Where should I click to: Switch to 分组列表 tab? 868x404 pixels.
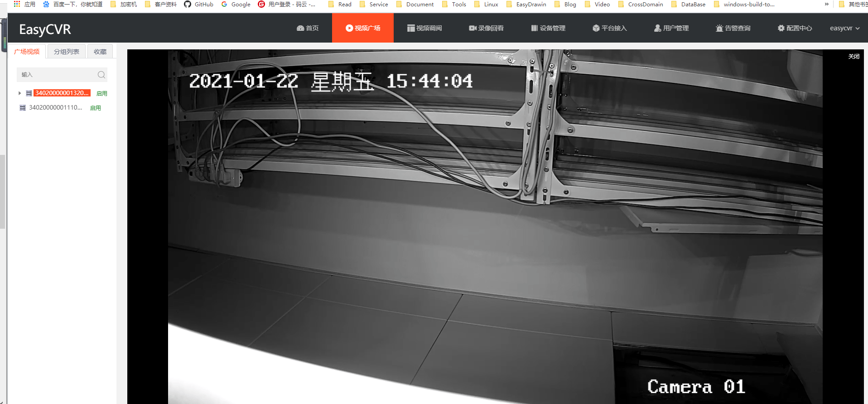coord(67,52)
